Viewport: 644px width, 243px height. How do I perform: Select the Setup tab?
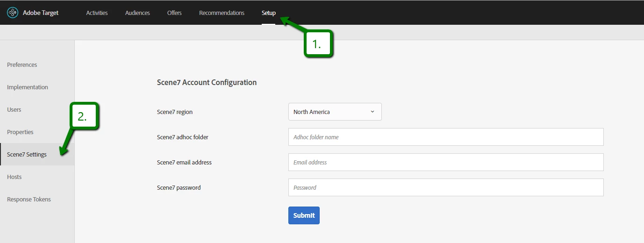268,13
